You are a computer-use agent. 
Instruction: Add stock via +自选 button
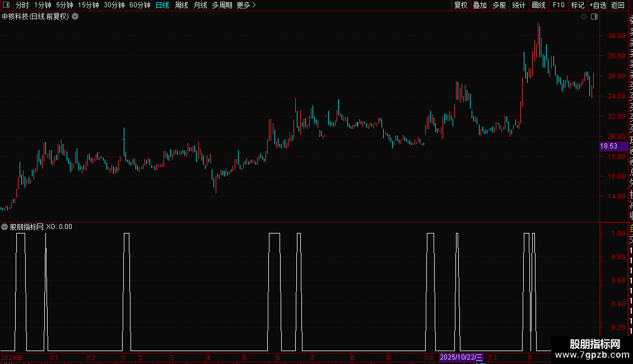[598, 5]
